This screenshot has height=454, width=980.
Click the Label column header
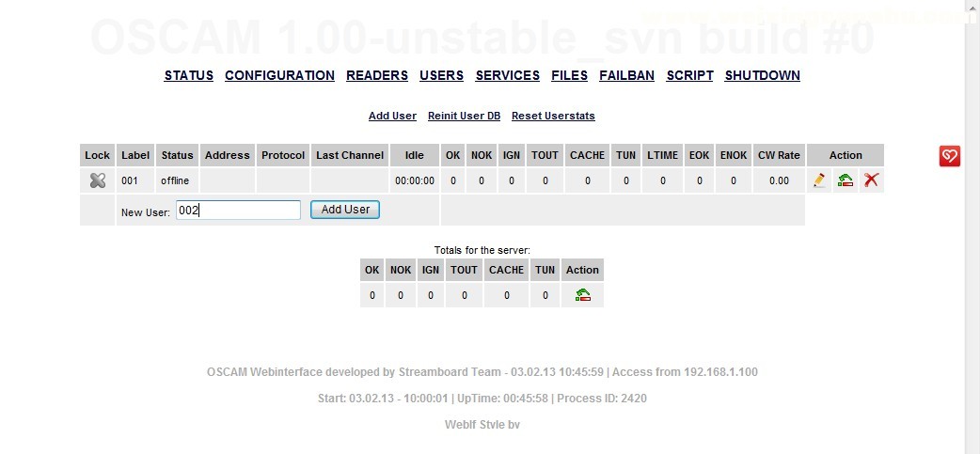point(135,155)
